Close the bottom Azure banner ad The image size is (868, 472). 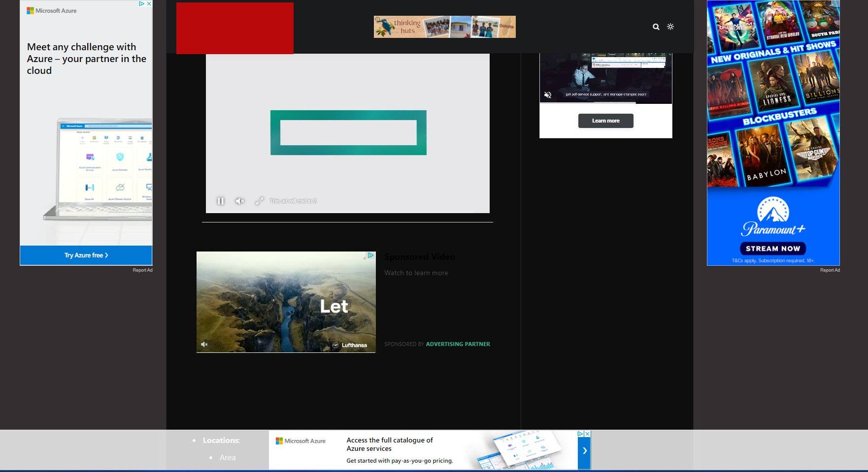pos(587,434)
